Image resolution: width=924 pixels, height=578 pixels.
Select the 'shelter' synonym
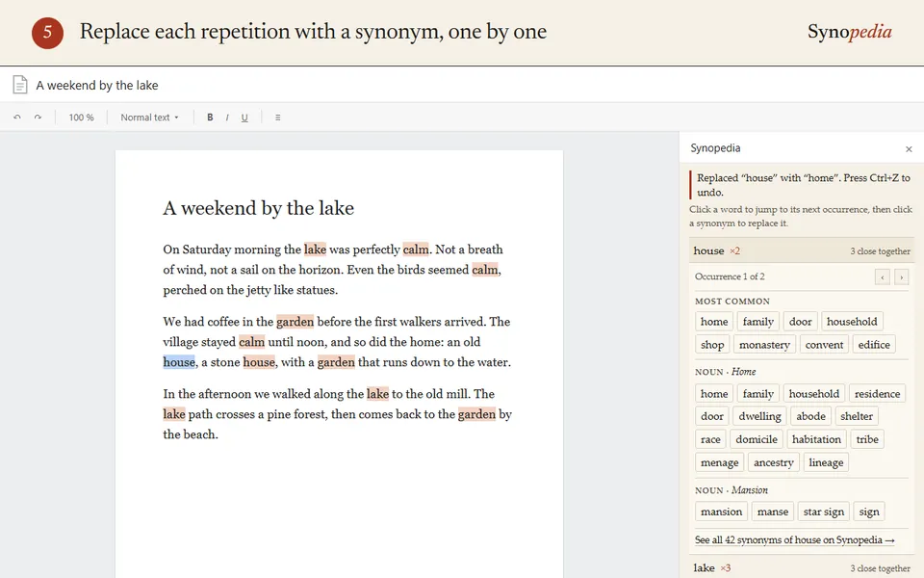click(x=857, y=416)
